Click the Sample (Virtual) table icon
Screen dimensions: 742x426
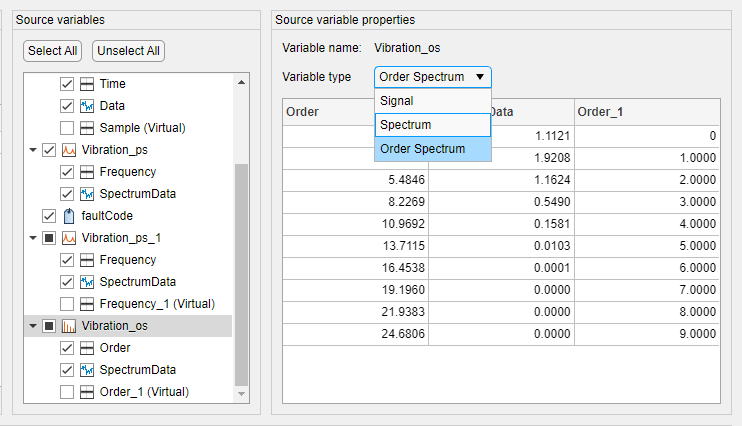tap(87, 128)
